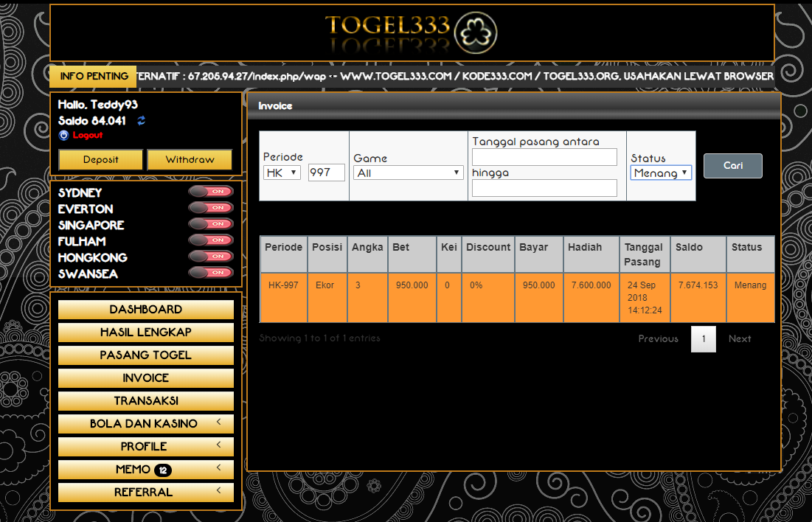This screenshot has width=812, height=522.
Task: Toggle the SYDNEY market switch
Action: point(211,192)
